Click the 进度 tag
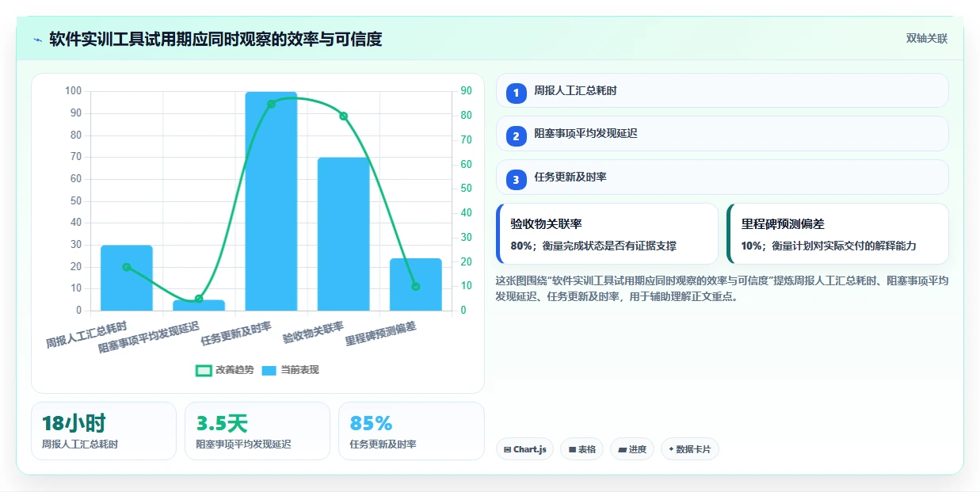 click(632, 449)
